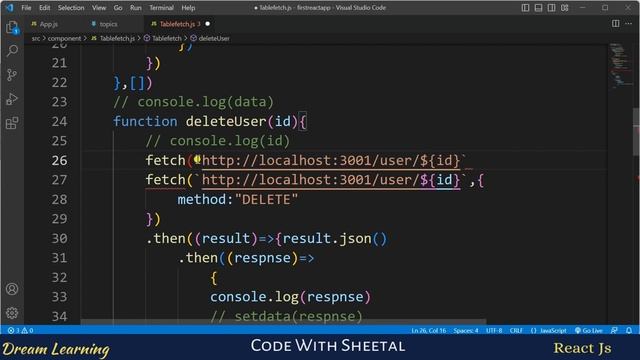Click console.log(respnse) on line 33
640x360 pixels.
(x=290, y=297)
